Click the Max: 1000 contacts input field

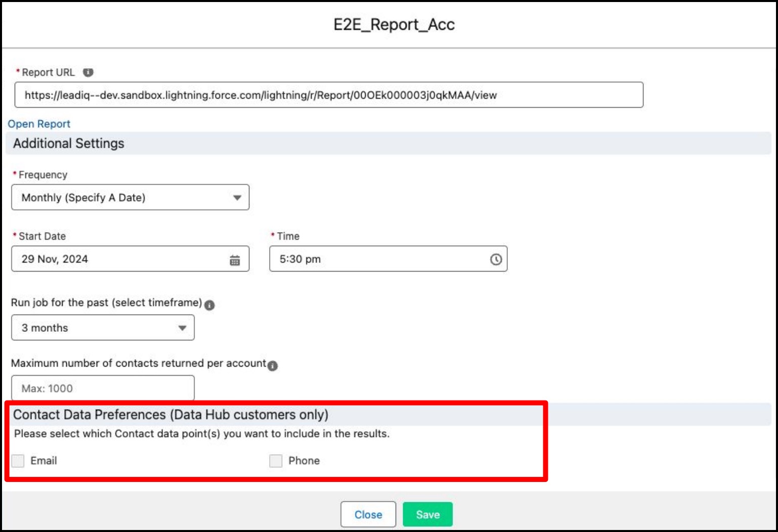(103, 388)
